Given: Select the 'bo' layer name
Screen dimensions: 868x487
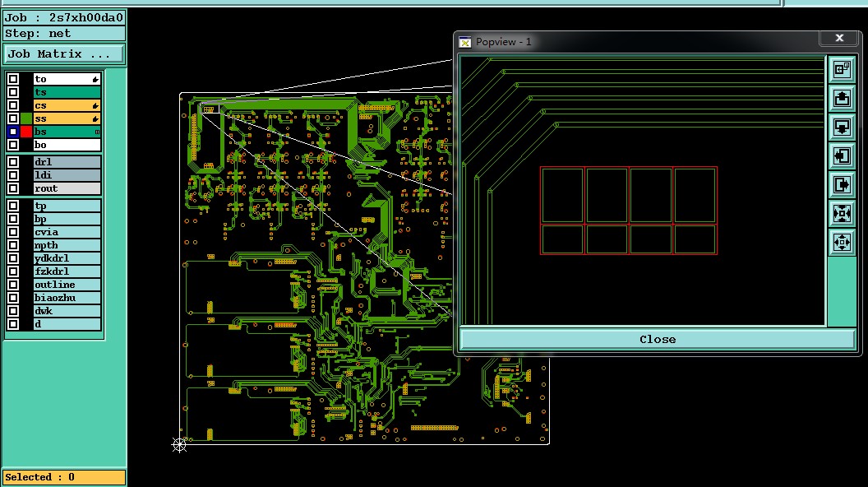Looking at the screenshot, I should (x=67, y=145).
